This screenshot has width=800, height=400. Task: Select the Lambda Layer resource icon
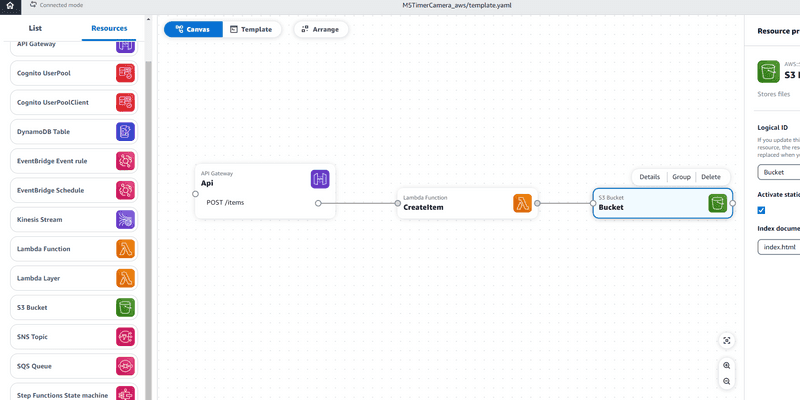pyautogui.click(x=126, y=278)
